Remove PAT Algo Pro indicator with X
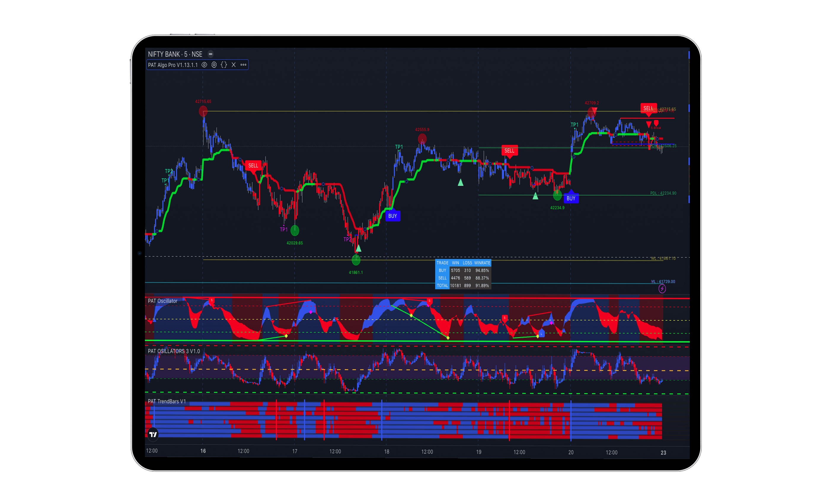 (234, 65)
